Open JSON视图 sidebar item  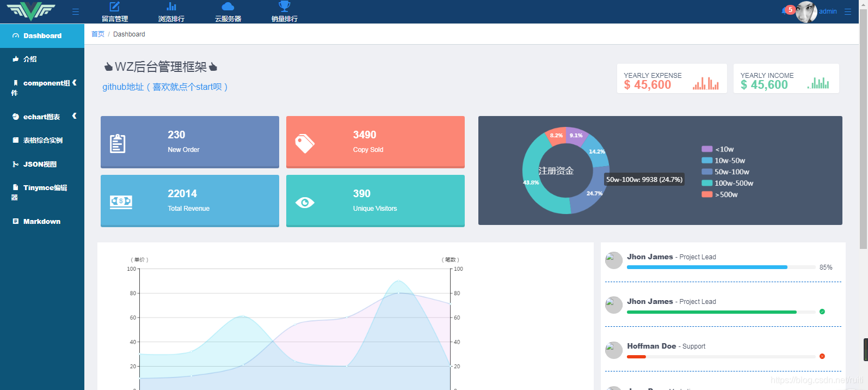42,164
